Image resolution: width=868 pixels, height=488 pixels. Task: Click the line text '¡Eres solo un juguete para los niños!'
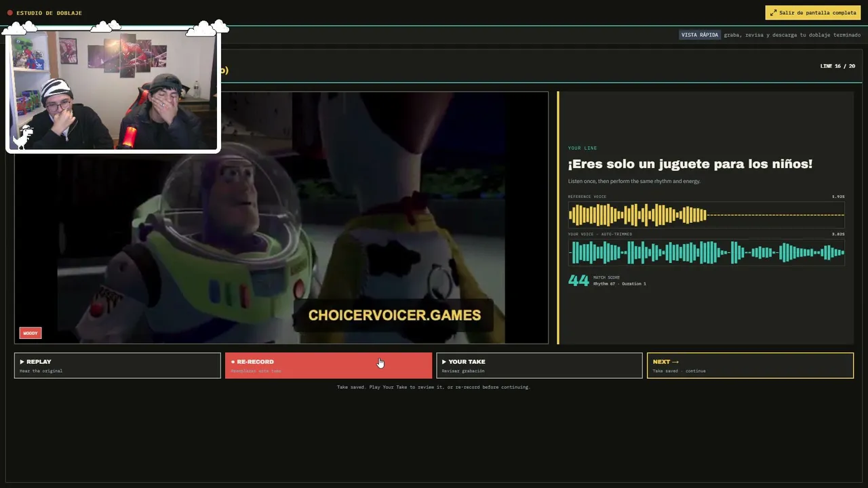690,164
